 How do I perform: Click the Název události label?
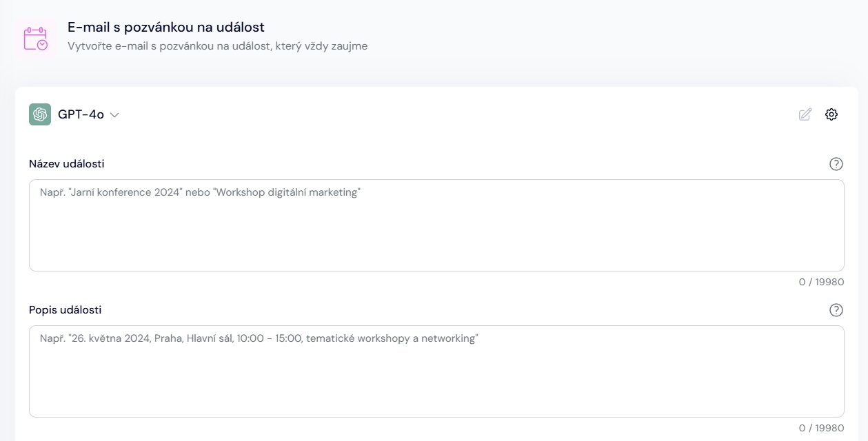pos(67,163)
